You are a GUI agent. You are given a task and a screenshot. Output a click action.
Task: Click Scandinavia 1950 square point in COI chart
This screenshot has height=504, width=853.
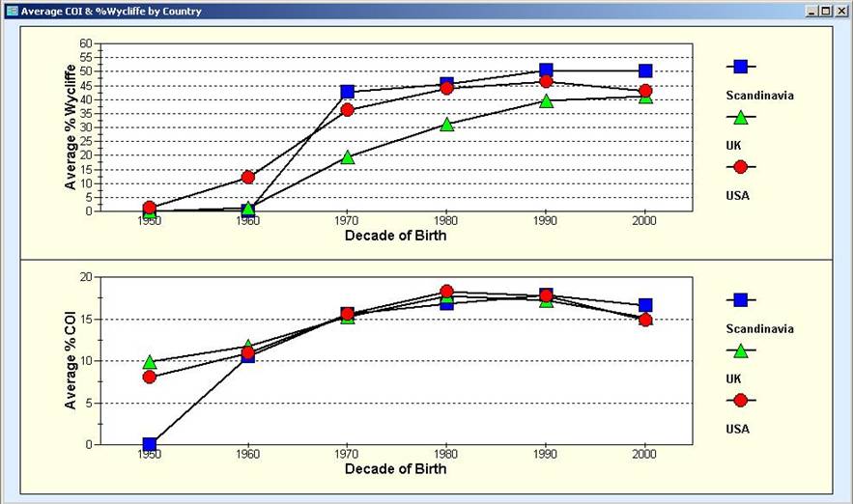coord(149,444)
